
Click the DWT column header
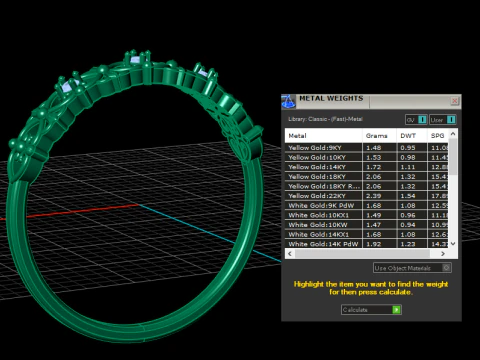(412, 136)
